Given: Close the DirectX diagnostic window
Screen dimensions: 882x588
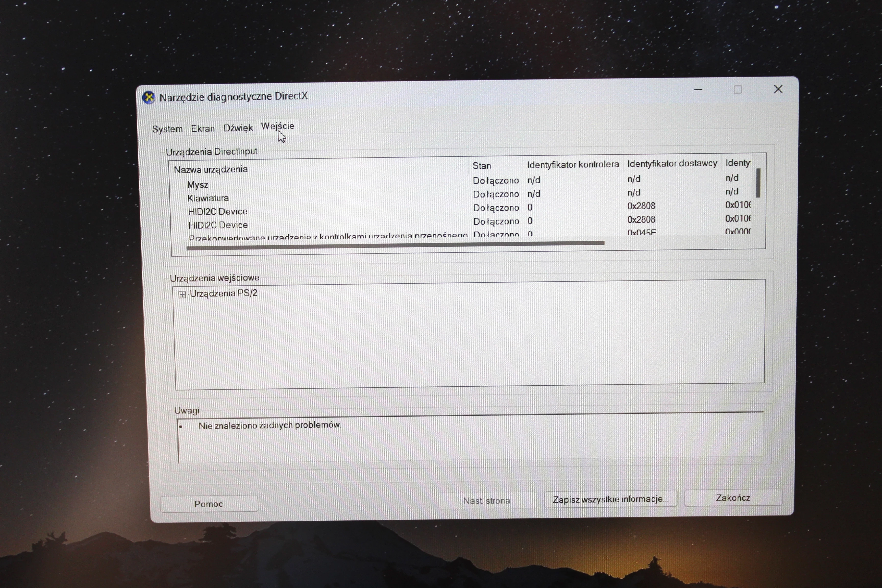Looking at the screenshot, I should 778,89.
